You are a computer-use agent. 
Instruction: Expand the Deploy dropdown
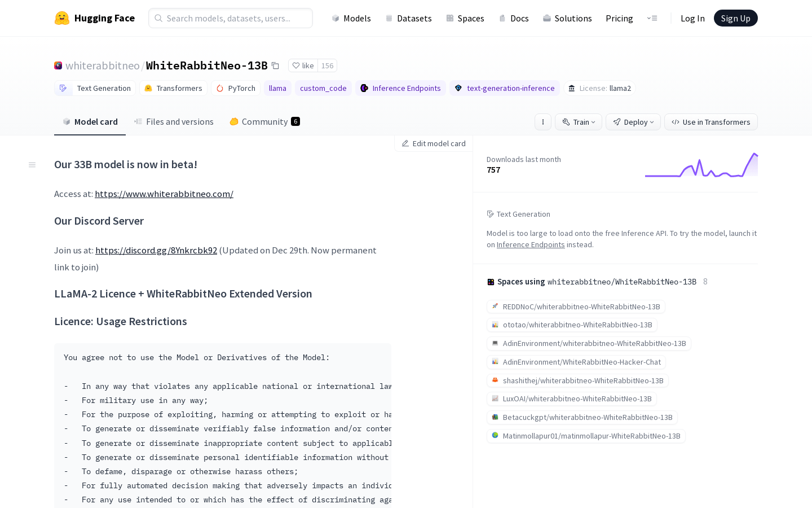[633, 122]
